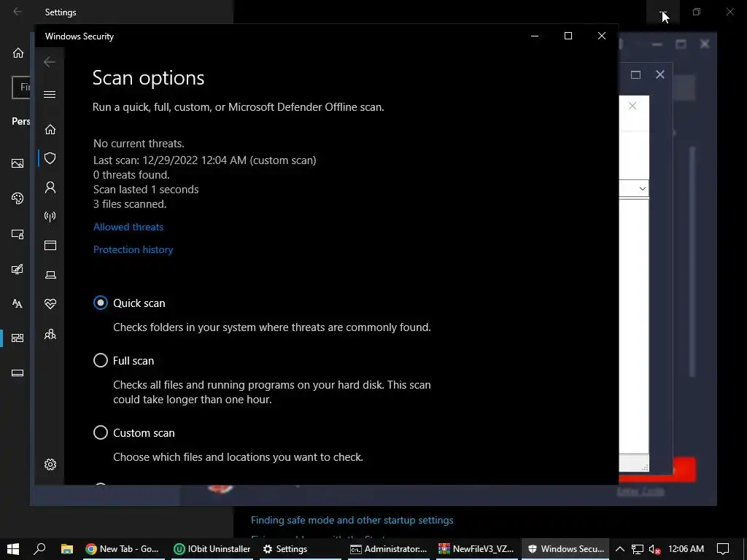Image resolution: width=747 pixels, height=560 pixels.
Task: Click the '3 files scanned.' text
Action: (x=130, y=204)
